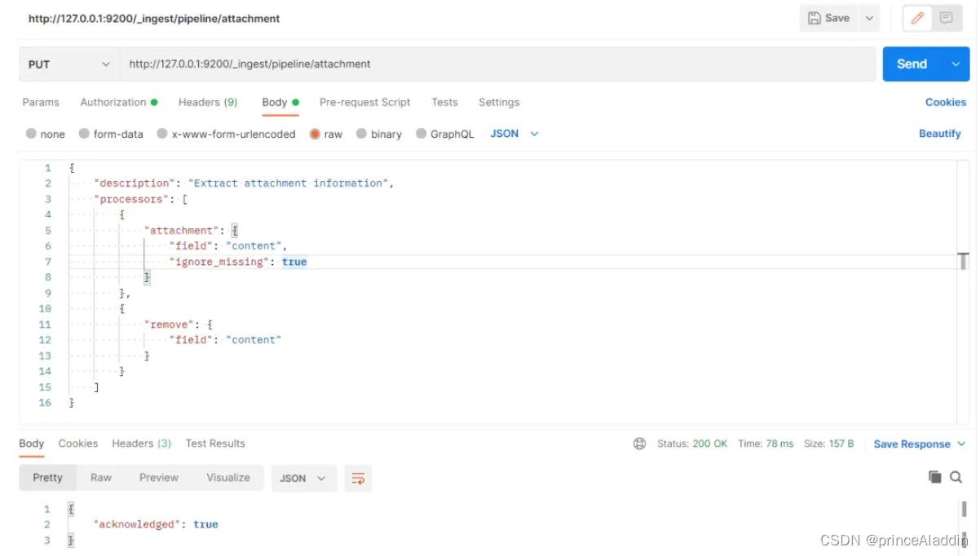
Task: Click the "processors" key on line 3
Action: pyautogui.click(x=132, y=199)
